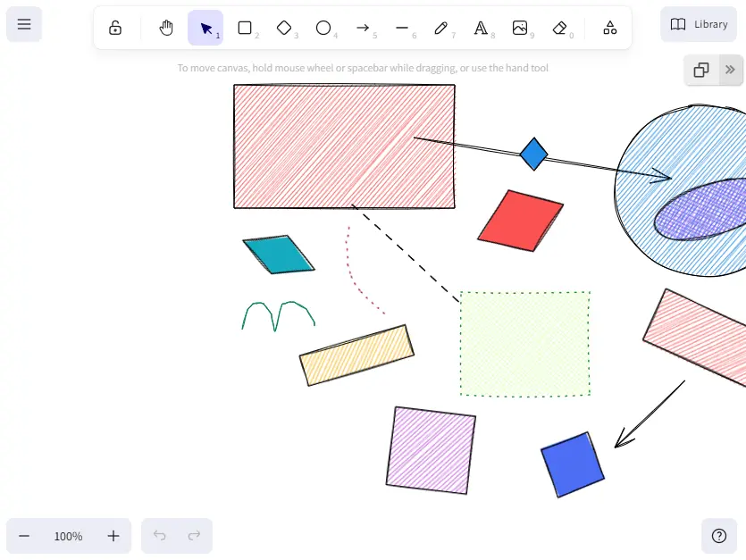The width and height of the screenshot is (746, 560).
Task: Reset zoom by clicking 100%
Action: coord(68,536)
